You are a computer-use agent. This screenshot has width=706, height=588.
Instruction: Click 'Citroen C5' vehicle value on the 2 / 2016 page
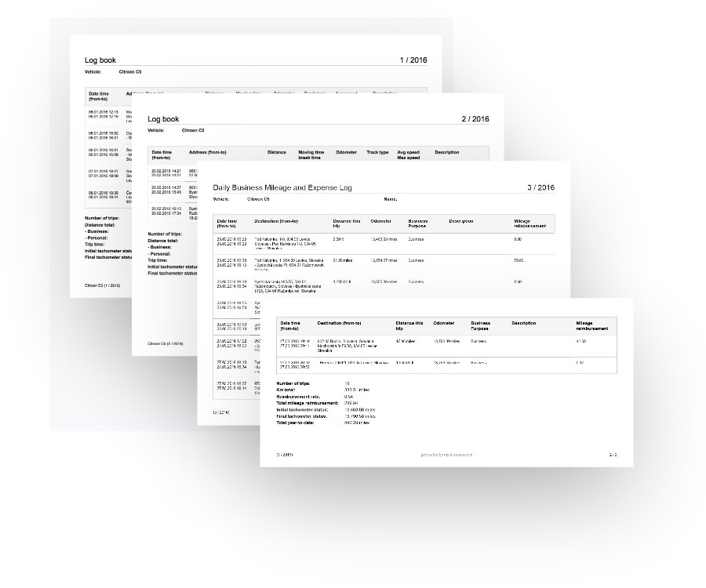[x=193, y=130]
